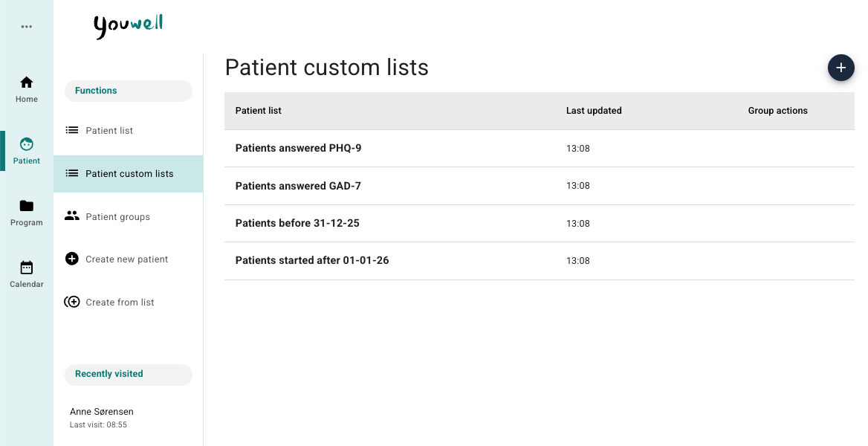Click the Create new patient plus icon

click(72, 259)
